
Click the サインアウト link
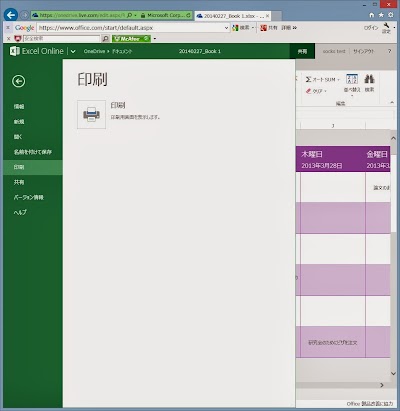click(364, 51)
